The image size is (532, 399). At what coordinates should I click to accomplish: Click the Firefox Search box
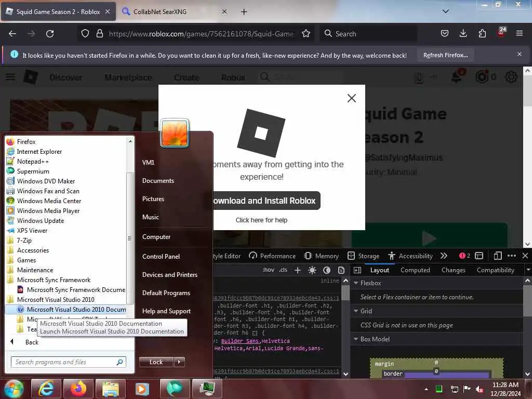click(368, 34)
